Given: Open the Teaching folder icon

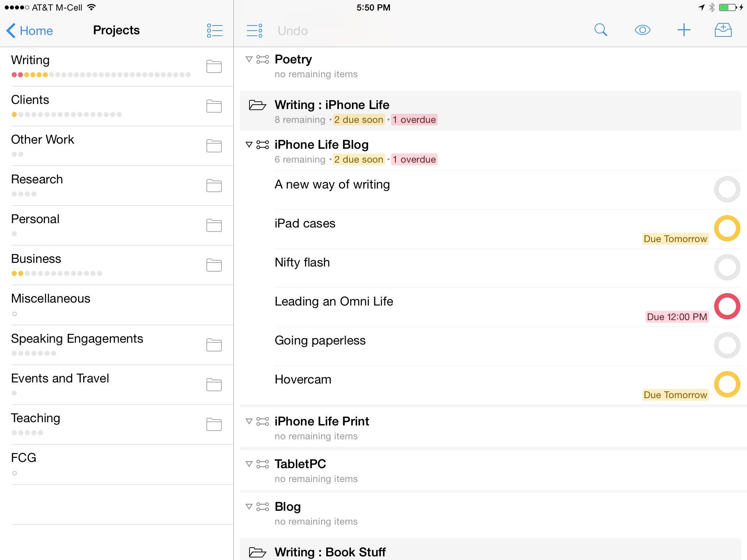Looking at the screenshot, I should point(214,424).
